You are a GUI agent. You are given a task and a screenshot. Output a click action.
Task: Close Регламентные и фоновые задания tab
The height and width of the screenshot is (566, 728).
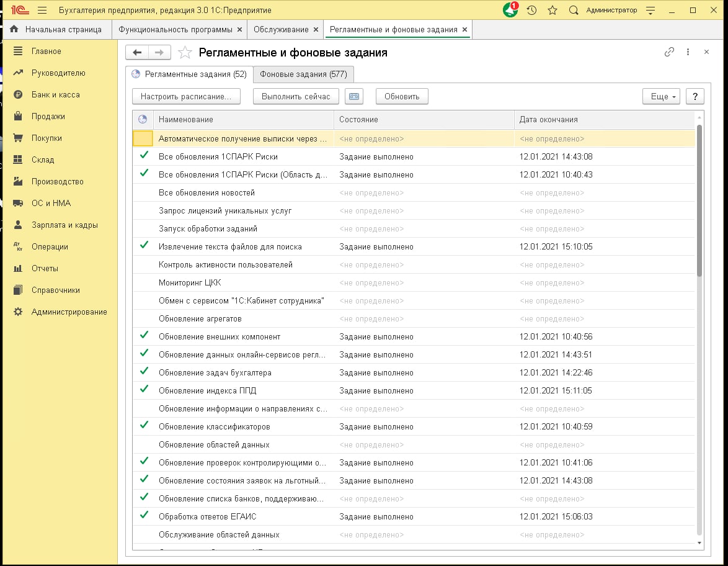point(464,29)
